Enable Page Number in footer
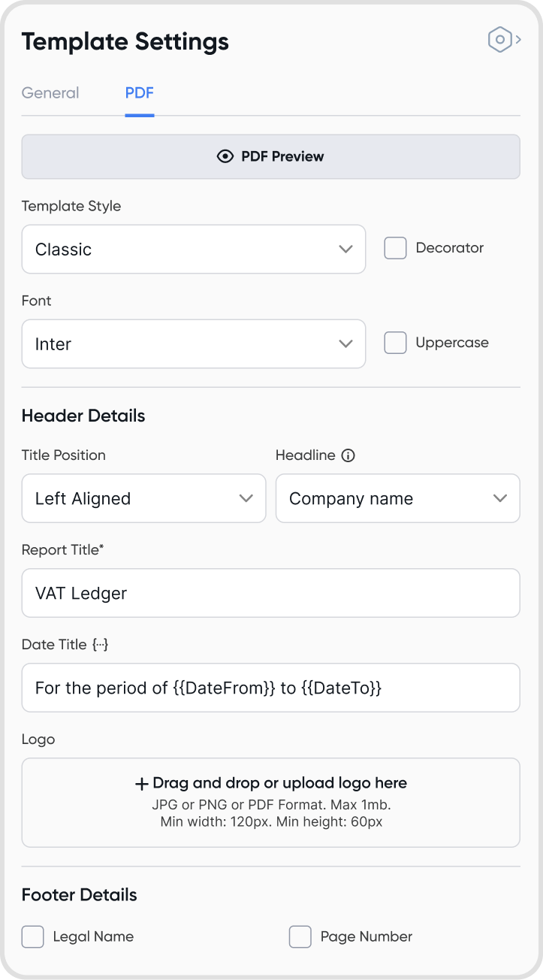The width and height of the screenshot is (543, 980). click(x=300, y=936)
